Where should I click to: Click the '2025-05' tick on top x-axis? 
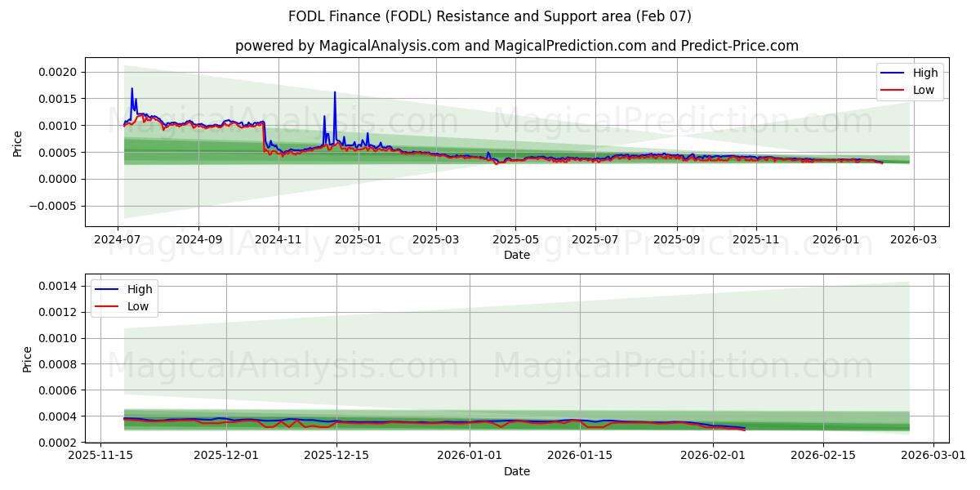tap(515, 240)
